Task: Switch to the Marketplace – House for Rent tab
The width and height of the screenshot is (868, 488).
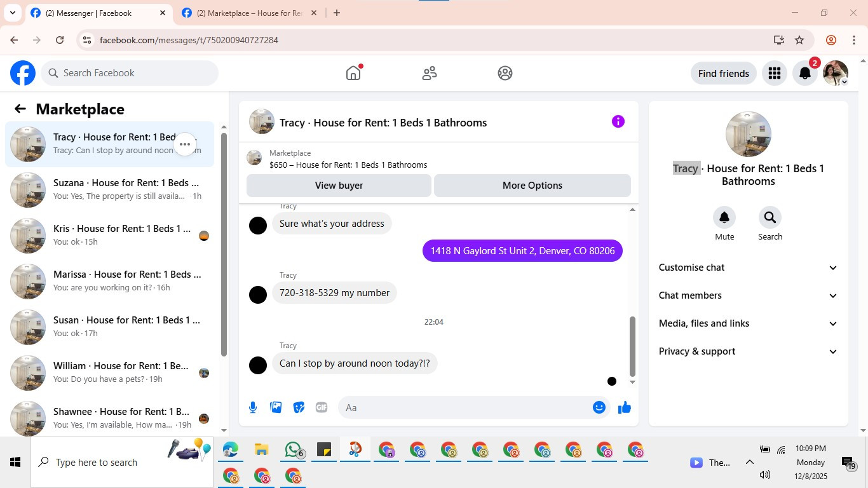Action: pos(249,13)
